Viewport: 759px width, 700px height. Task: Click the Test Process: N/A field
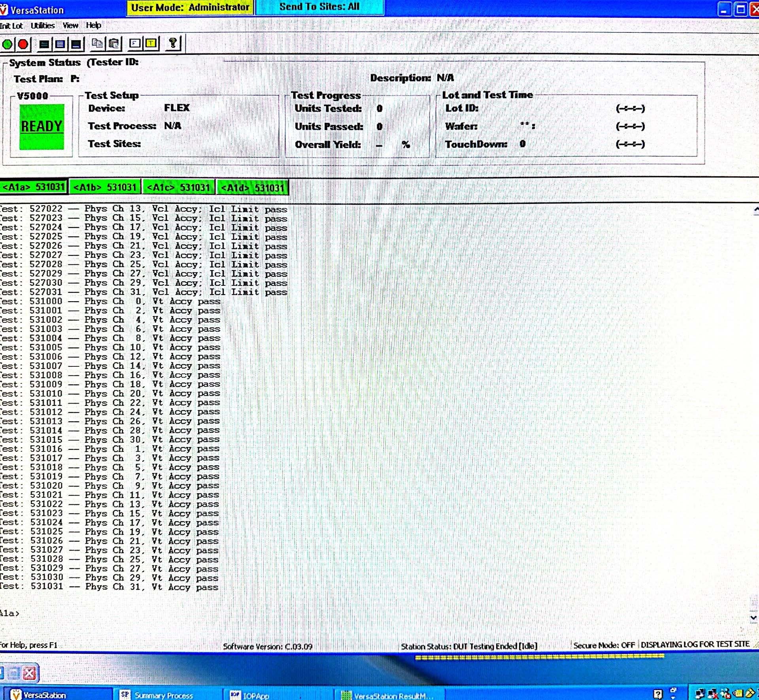coord(134,126)
